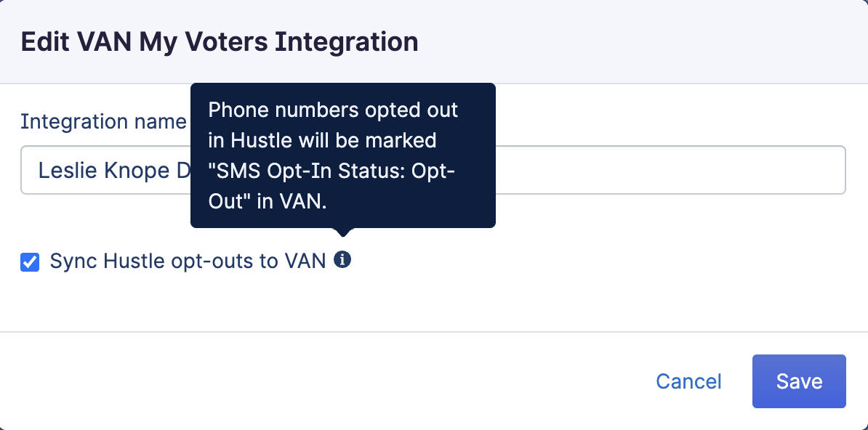Open help via the circled i icon
The width and height of the screenshot is (868, 430).
(342, 259)
